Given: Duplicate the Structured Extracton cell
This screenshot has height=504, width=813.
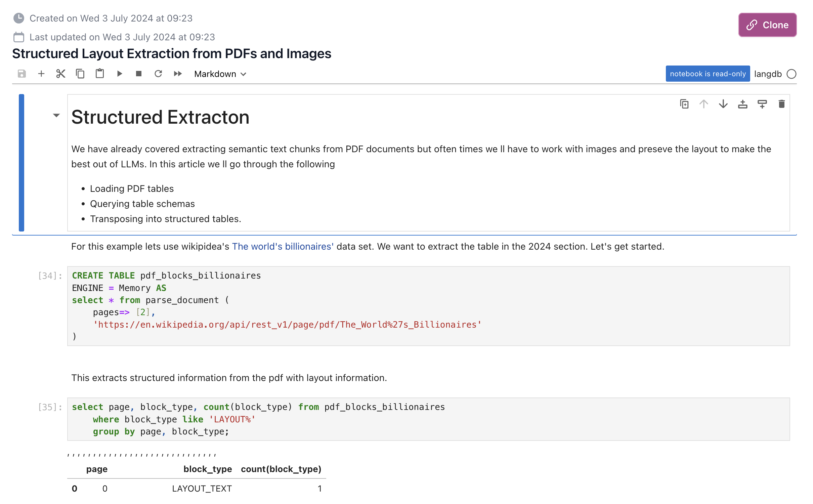Looking at the screenshot, I should pos(684,104).
